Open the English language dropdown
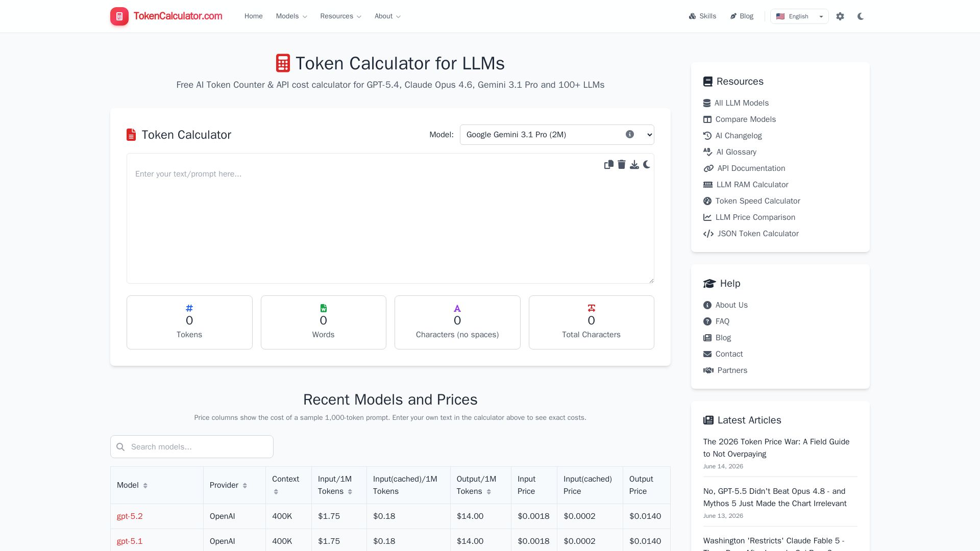980x551 pixels. (x=799, y=16)
